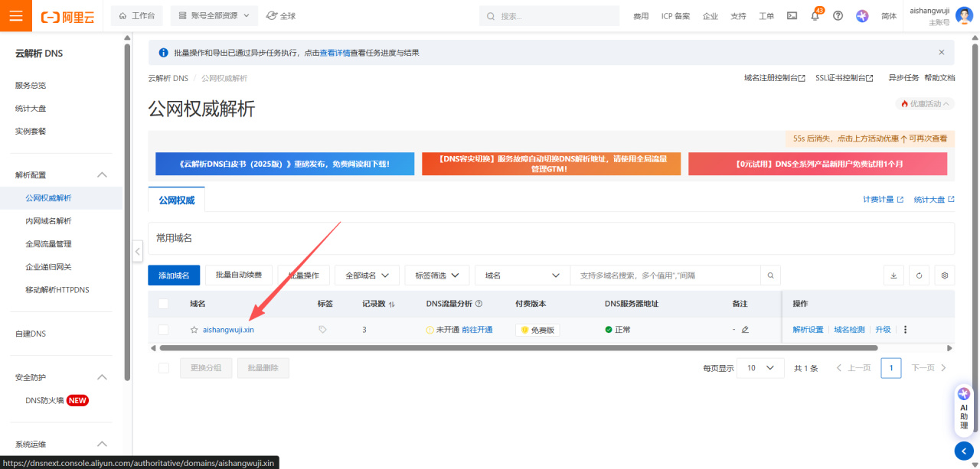The height and width of the screenshot is (469, 980).
Task: Open the help question-mark icon
Action: [x=838, y=16]
